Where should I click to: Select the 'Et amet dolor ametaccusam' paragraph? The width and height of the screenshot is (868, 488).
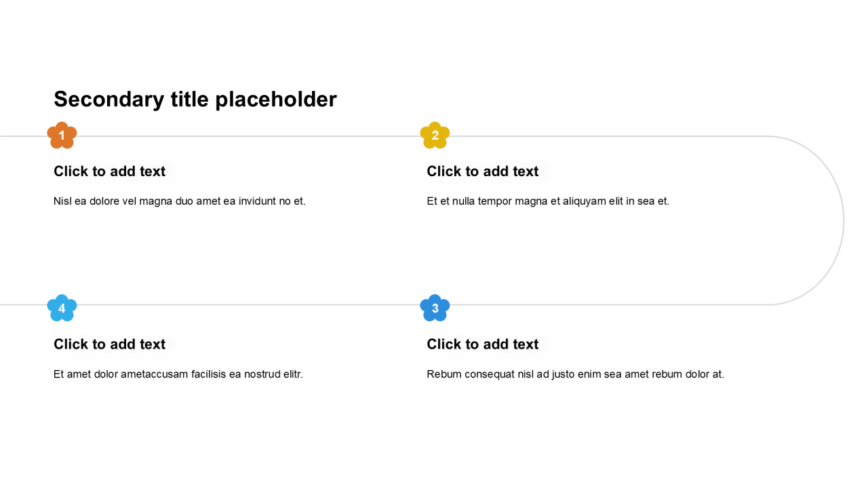pyautogui.click(x=178, y=374)
